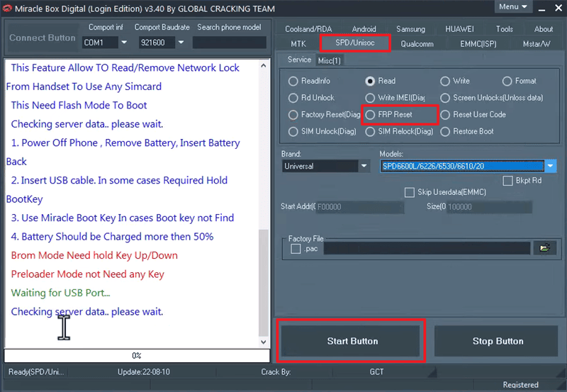Open the Comport inf COM1 dropdown
The image size is (567, 392).
[x=123, y=43]
